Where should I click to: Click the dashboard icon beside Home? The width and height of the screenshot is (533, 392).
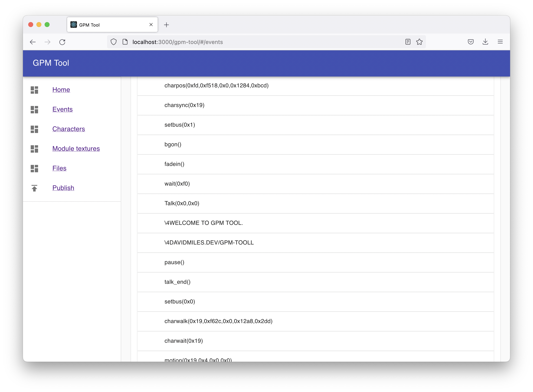(x=34, y=90)
